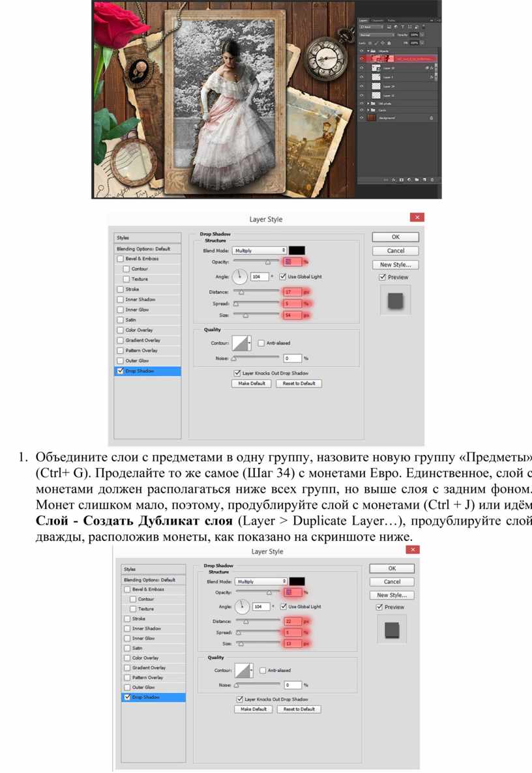Enable Inner Glow checkbox in the upper dialog

point(120,310)
